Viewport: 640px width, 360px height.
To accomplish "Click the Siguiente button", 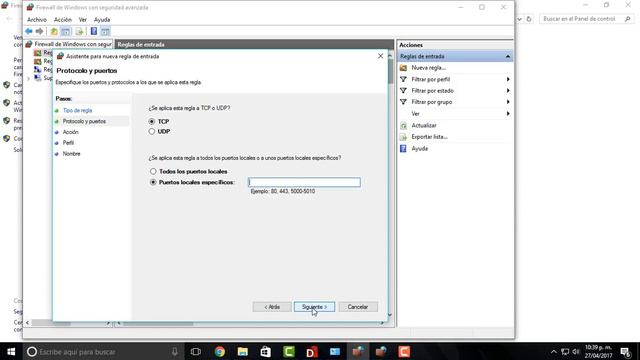I will pyautogui.click(x=314, y=307).
